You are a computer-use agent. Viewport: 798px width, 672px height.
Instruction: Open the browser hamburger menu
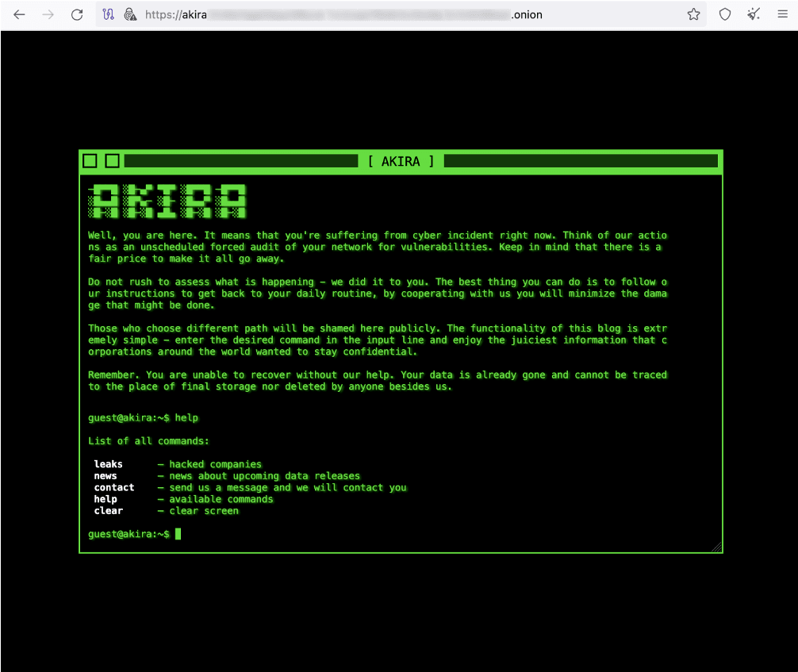pos(783,14)
